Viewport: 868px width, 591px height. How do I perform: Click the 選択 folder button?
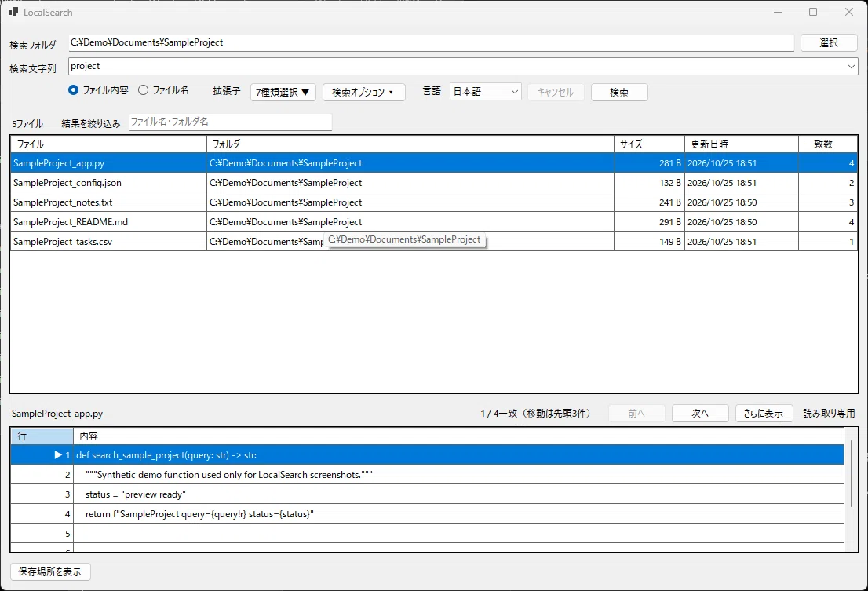[829, 42]
